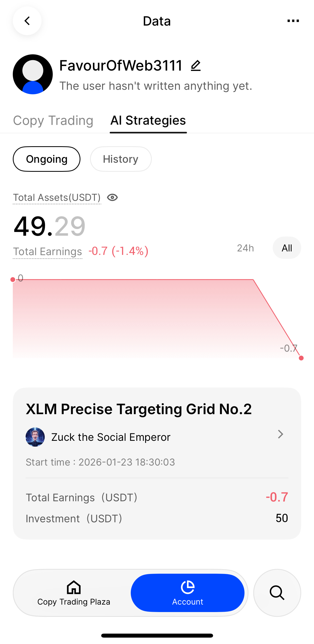Toggle Total Assets visibility eye icon
The image size is (314, 644).
pyautogui.click(x=112, y=197)
